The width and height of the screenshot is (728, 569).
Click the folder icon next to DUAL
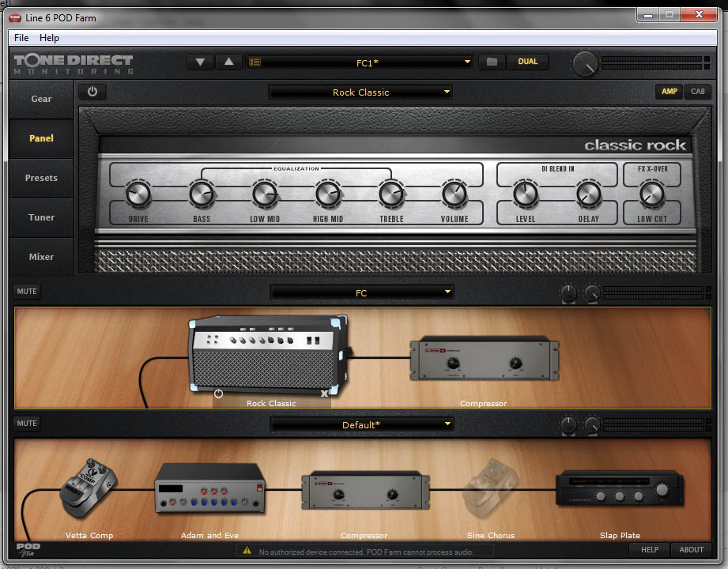pos(492,62)
